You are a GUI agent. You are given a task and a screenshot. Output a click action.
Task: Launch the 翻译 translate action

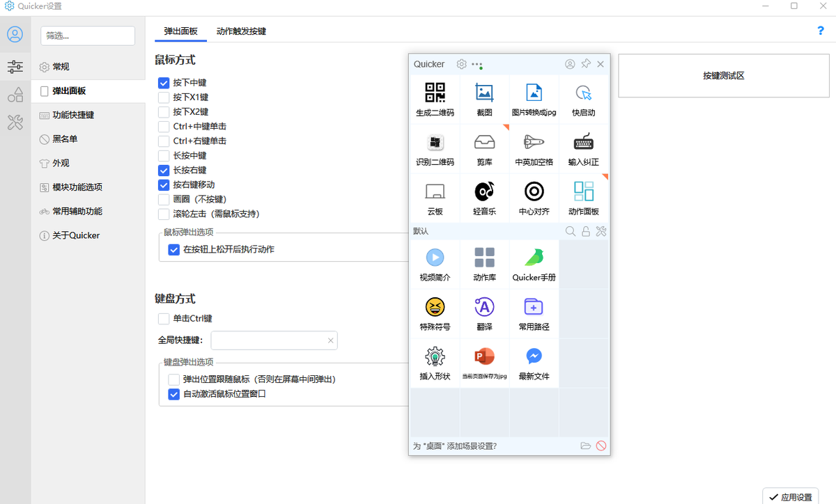(x=484, y=313)
